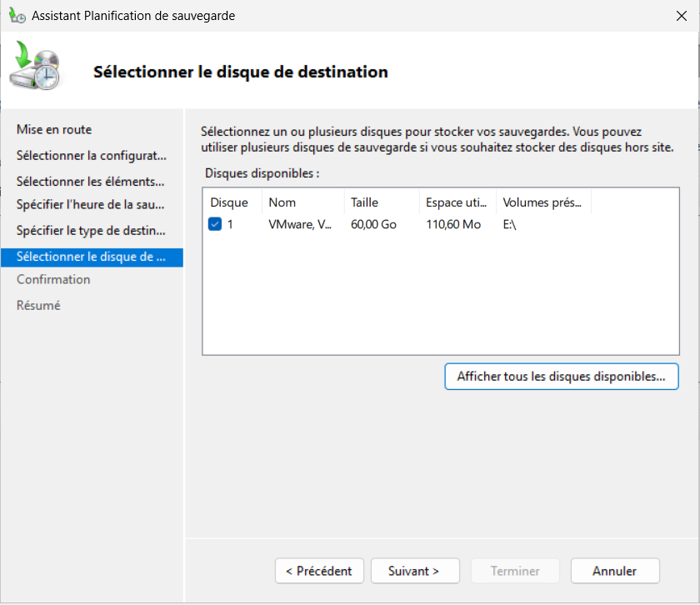This screenshot has height=605, width=700.
Task: Go to 'Sélectionner les éléments...' step
Action: [x=90, y=181]
